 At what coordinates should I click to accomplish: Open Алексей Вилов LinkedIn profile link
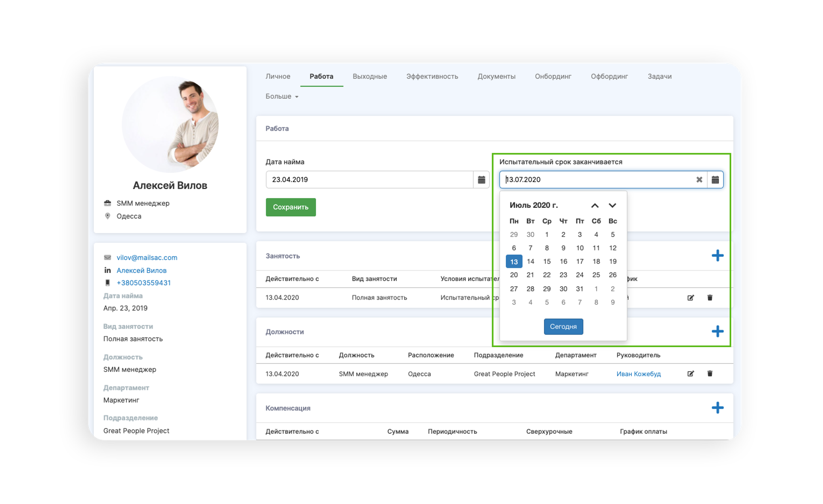[x=141, y=270]
